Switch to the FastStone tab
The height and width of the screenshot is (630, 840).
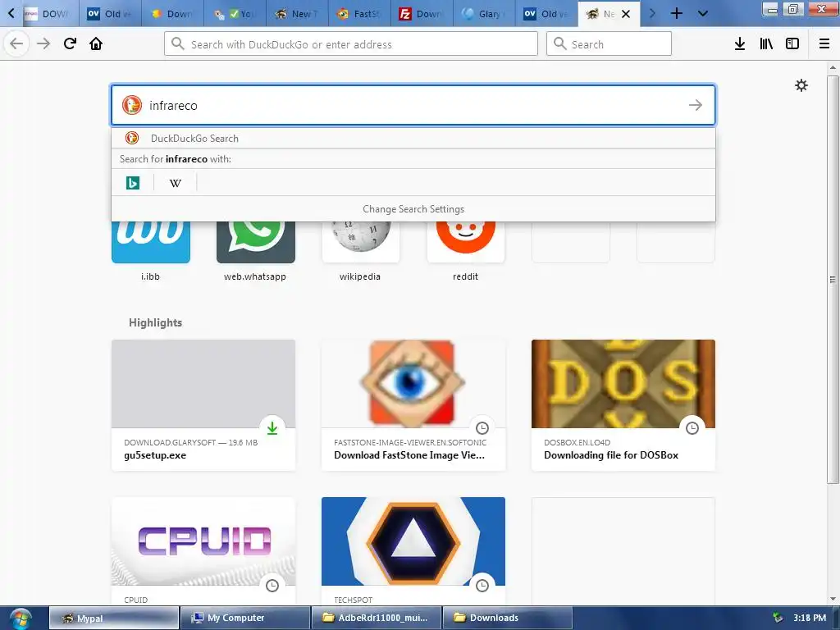click(x=359, y=14)
